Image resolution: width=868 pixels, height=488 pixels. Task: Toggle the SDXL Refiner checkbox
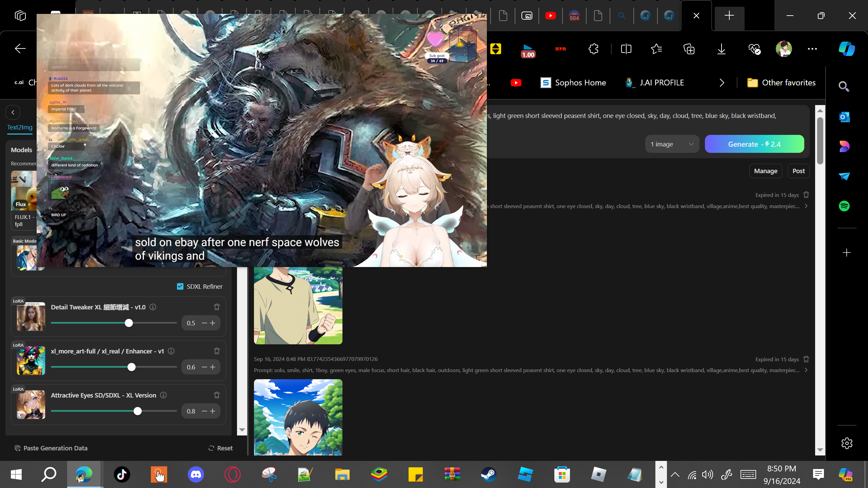pyautogui.click(x=180, y=286)
